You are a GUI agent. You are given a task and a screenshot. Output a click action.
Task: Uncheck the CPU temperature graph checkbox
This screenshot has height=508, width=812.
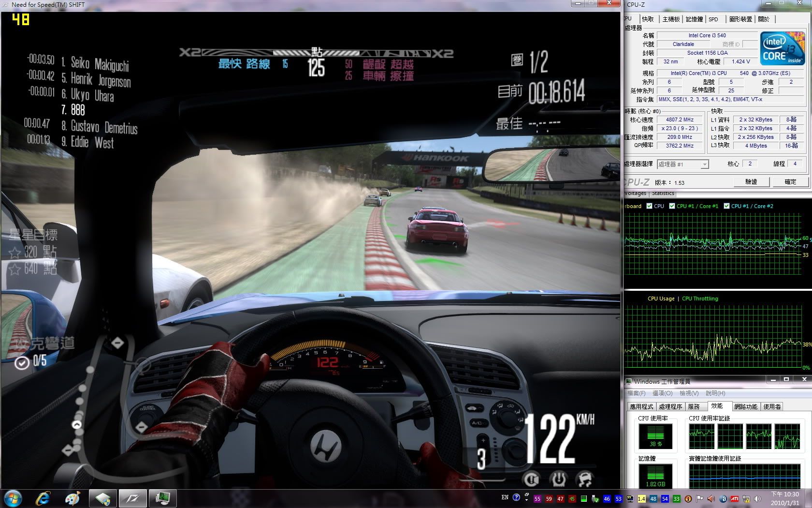650,206
